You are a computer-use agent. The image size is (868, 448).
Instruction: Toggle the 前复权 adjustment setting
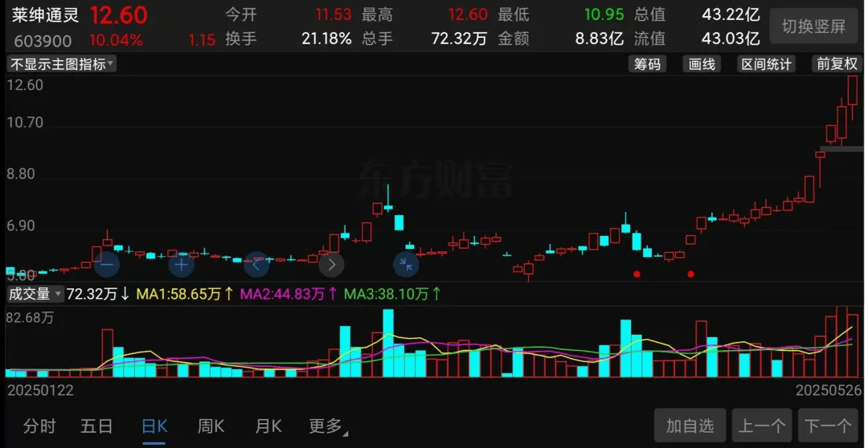click(x=837, y=64)
